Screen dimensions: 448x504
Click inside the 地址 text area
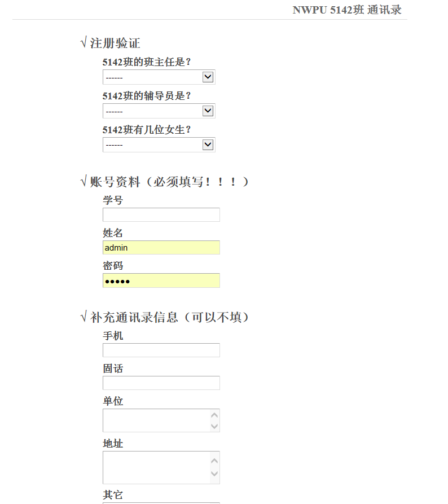[x=155, y=467]
